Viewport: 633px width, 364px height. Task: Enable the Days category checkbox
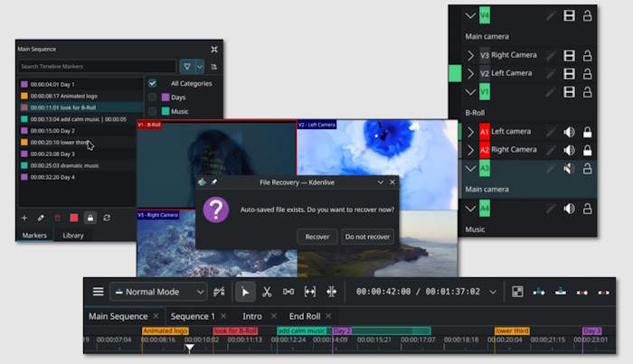click(x=152, y=98)
